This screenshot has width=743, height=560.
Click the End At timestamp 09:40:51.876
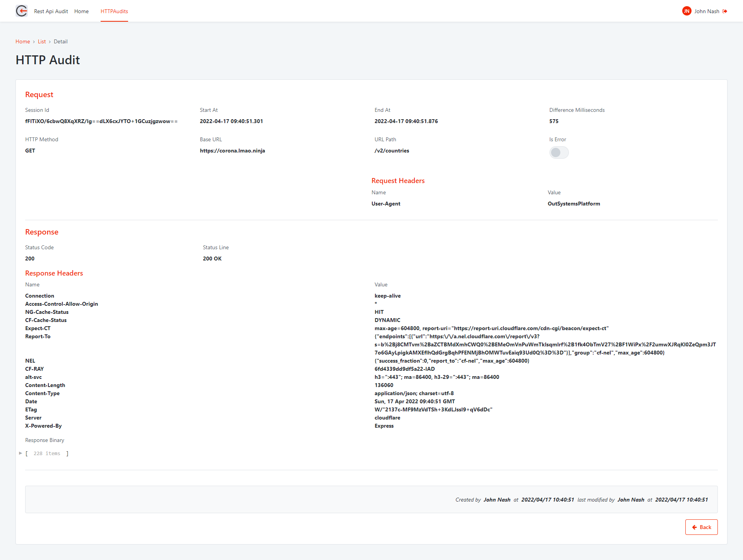click(x=406, y=121)
